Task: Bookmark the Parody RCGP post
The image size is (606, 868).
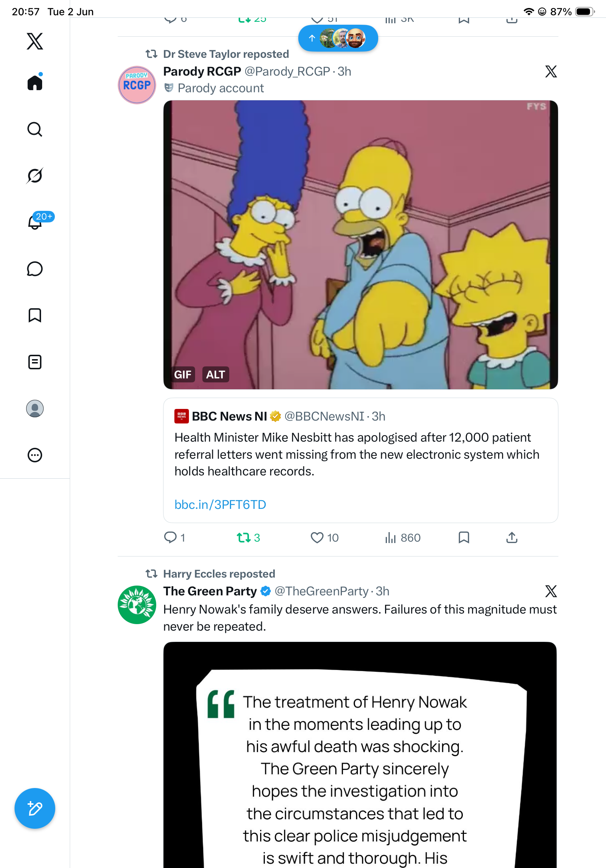Action: pos(464,538)
